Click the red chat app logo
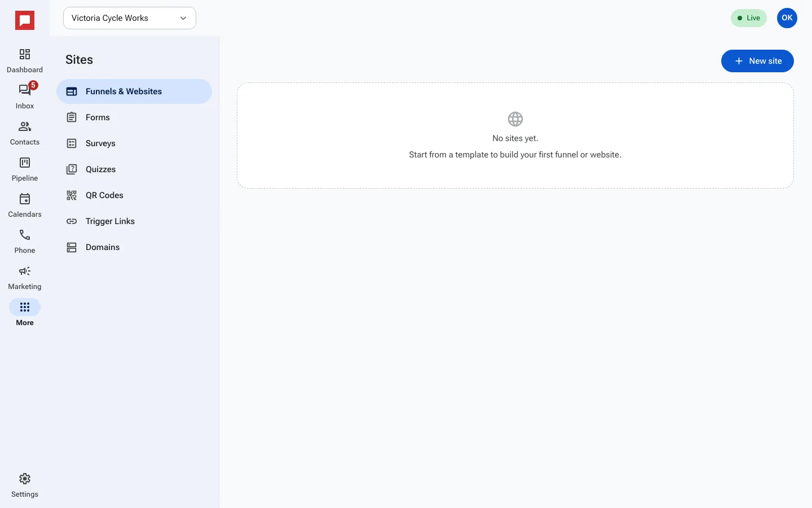812x508 pixels. [25, 20]
